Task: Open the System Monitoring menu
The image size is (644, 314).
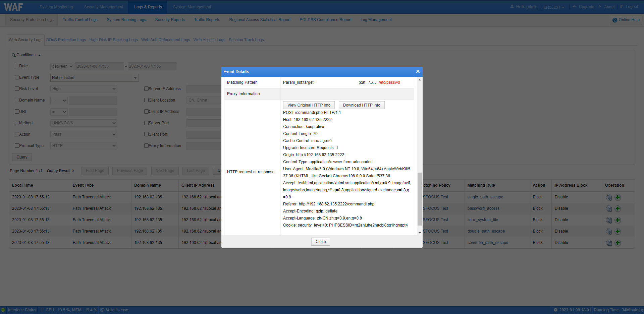Action: [x=56, y=7]
